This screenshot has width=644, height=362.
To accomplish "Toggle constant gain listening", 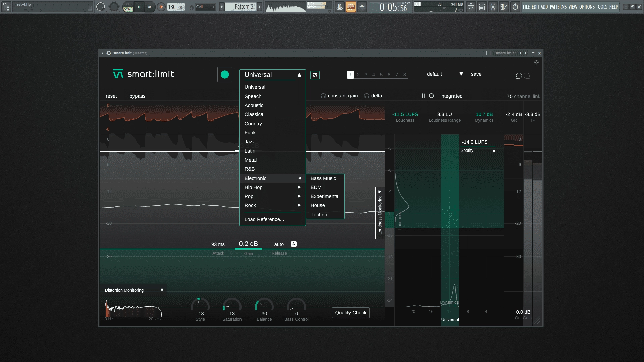I will pos(339,96).
